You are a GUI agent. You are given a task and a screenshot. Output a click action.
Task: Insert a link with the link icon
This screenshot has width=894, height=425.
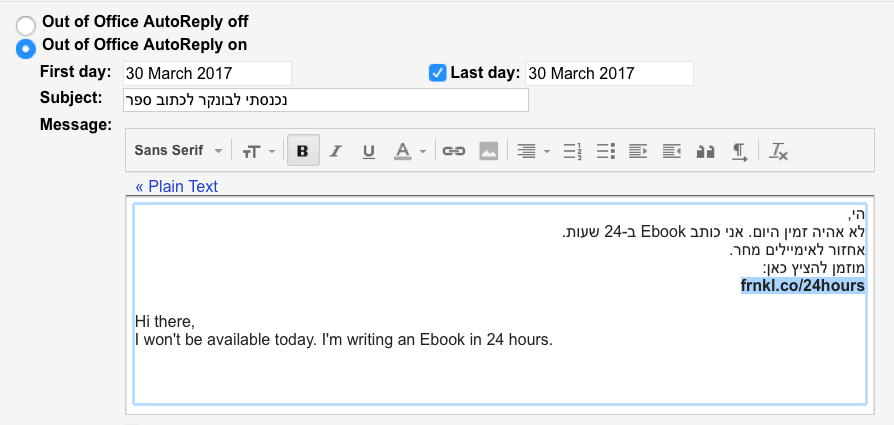[x=454, y=151]
